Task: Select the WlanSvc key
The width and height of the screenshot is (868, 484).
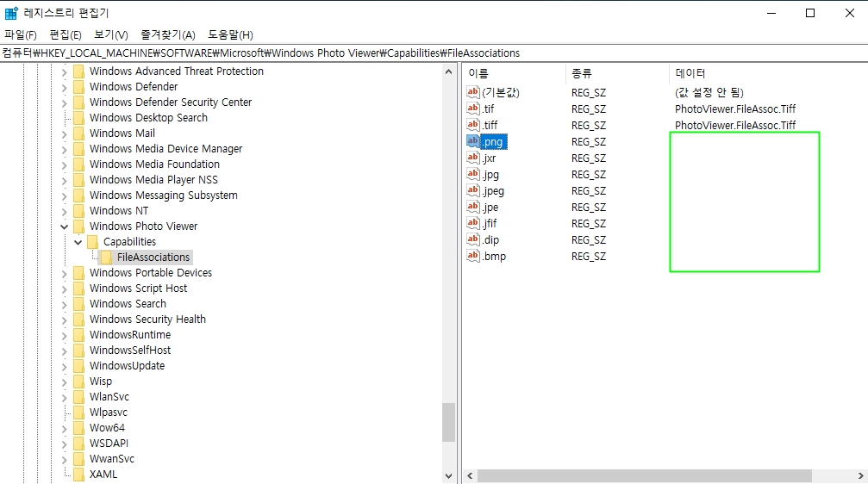Action: (x=109, y=397)
